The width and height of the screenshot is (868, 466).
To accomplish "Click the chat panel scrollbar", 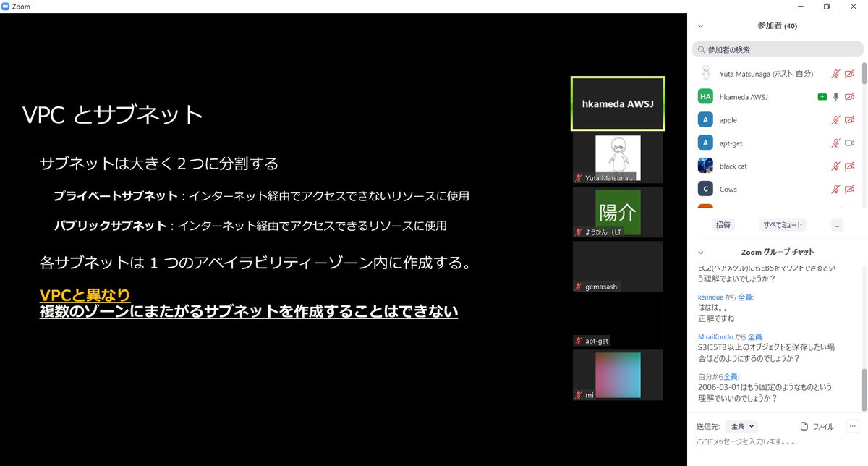I will pos(864,389).
